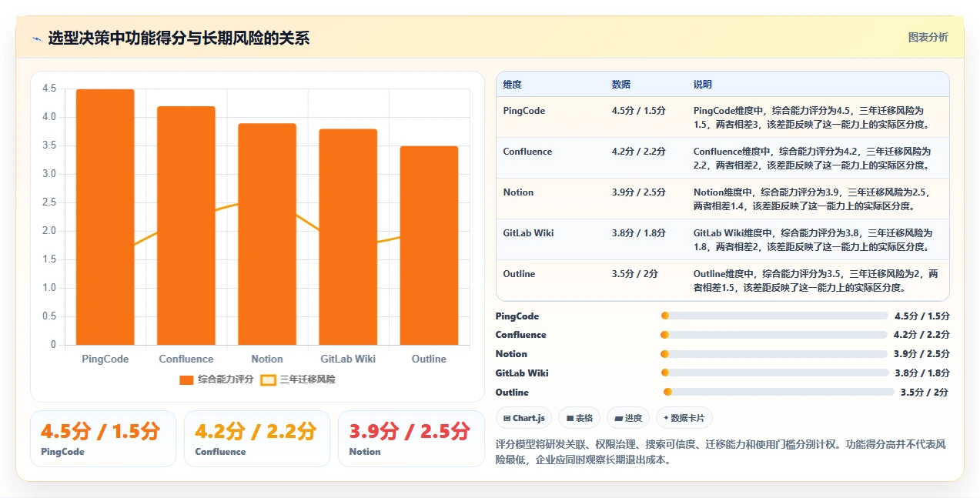
Task: Click the PingCode label in the progress list
Action: tap(517, 316)
